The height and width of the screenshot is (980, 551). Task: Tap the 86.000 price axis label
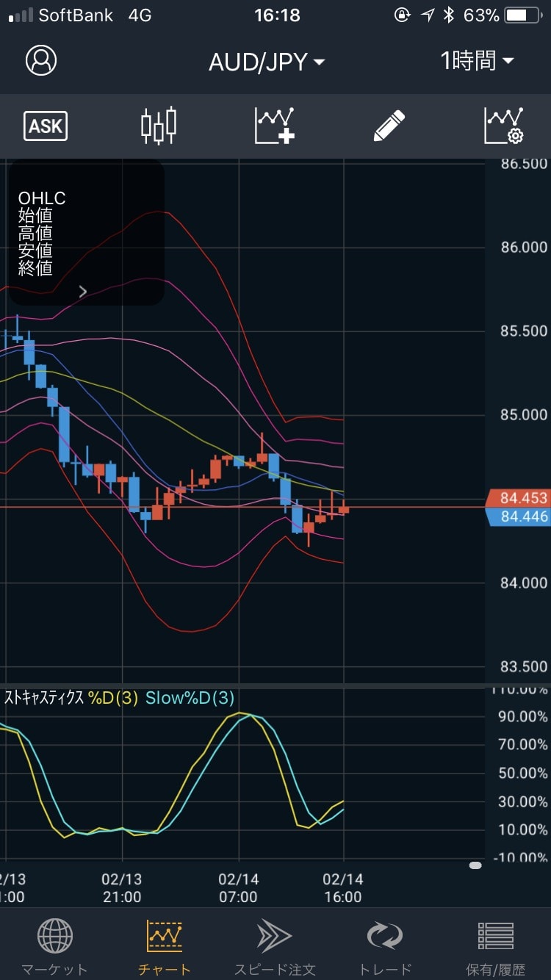click(x=524, y=248)
